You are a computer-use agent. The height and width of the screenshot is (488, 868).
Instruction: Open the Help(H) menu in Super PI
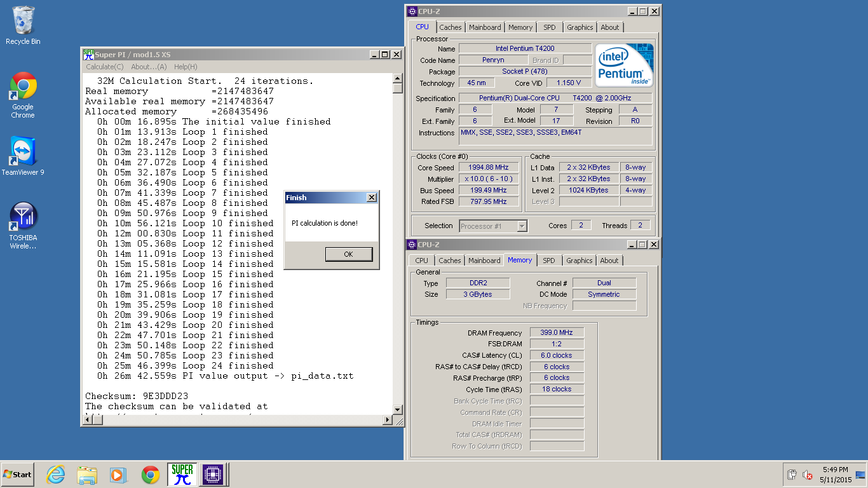(186, 67)
